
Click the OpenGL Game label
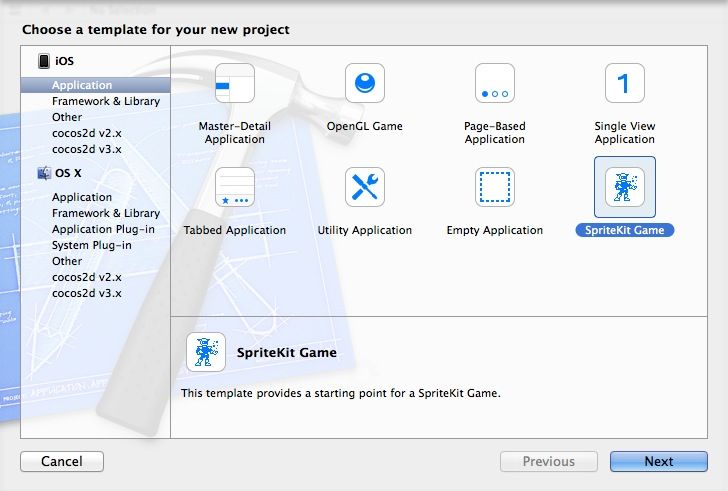coord(364,126)
